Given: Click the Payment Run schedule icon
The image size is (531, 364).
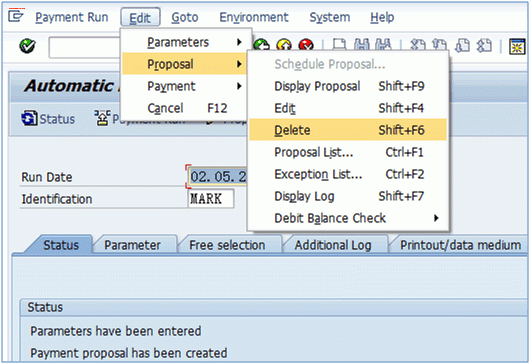Looking at the screenshot, I should coord(102,118).
